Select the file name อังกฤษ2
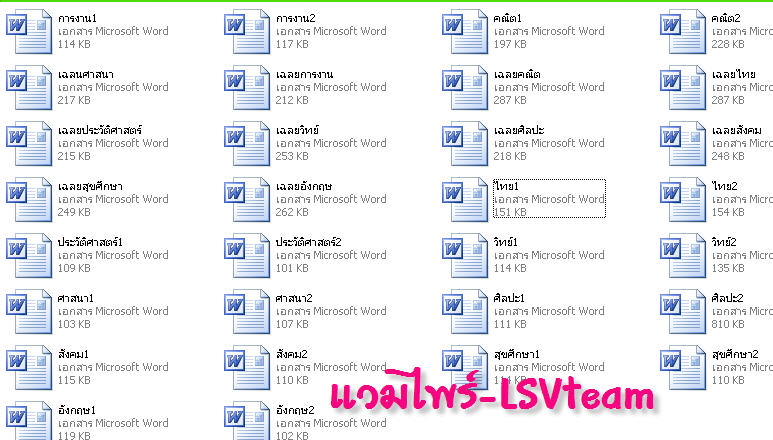This screenshot has height=440, width=773. pos(295,409)
